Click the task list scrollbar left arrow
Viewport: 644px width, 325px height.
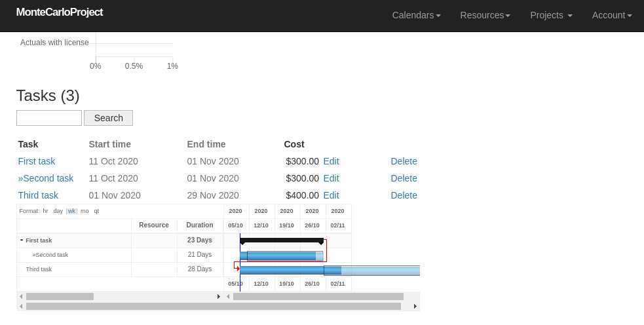[21, 297]
